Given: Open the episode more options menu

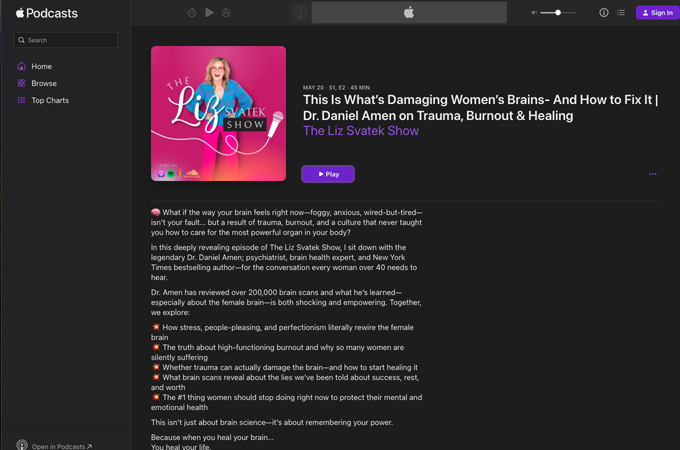Looking at the screenshot, I should point(653,174).
